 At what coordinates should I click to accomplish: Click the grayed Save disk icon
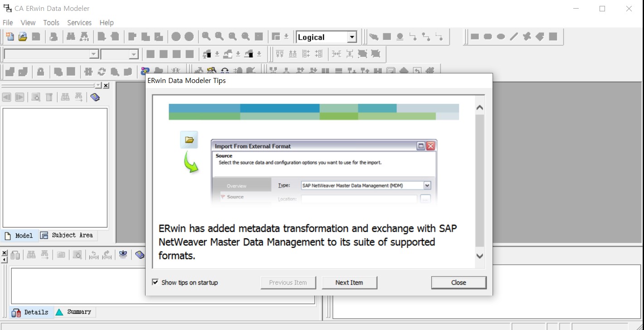coord(36,37)
